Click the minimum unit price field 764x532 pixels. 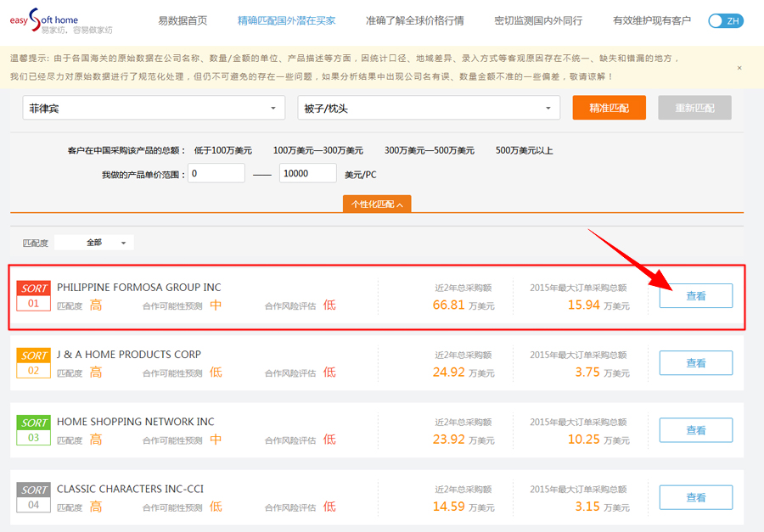tap(216, 173)
